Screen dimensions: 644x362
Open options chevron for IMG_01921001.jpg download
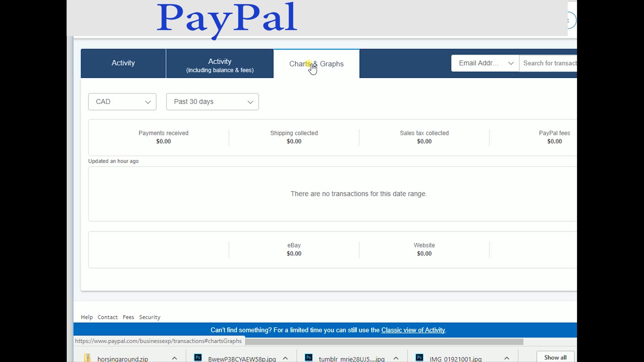tap(507, 358)
